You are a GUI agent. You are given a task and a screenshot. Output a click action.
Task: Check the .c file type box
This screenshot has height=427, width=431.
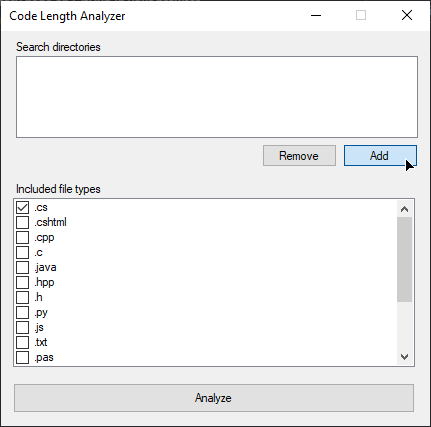click(x=22, y=252)
